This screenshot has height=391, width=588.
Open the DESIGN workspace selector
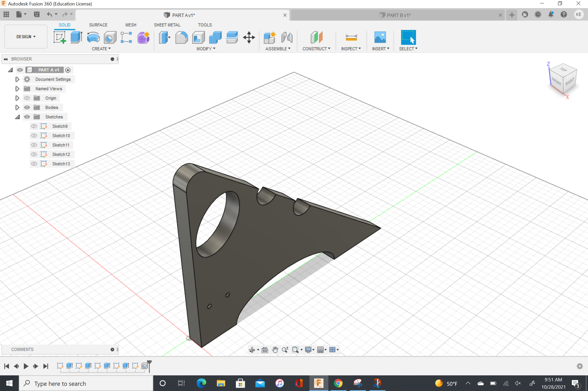point(25,36)
